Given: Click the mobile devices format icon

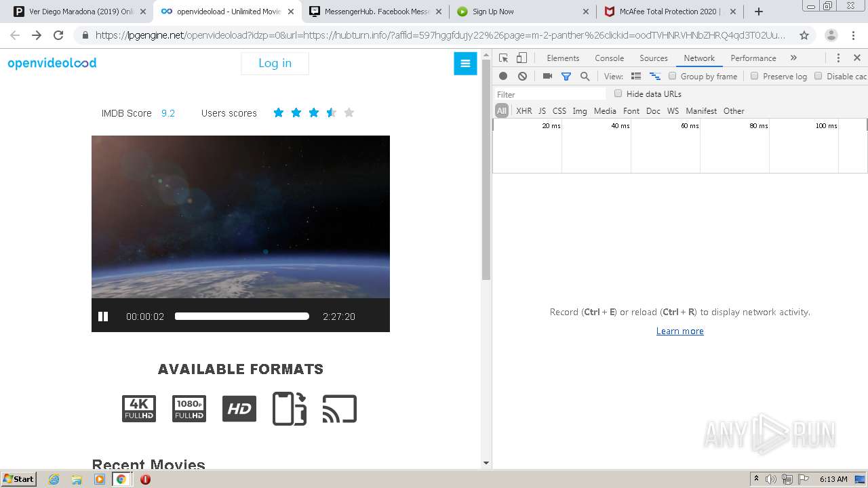Looking at the screenshot, I should click(x=290, y=409).
